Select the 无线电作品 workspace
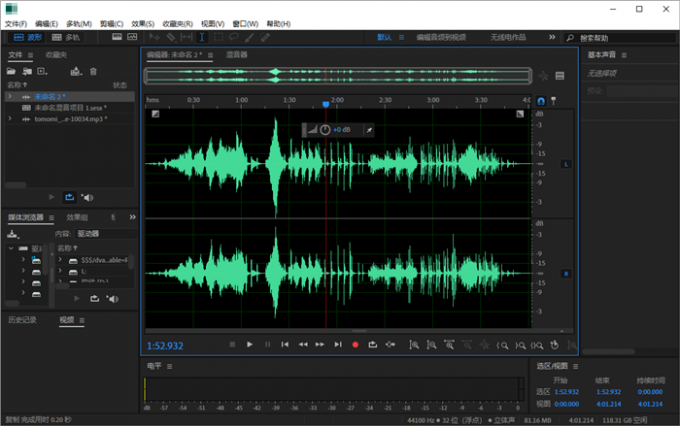The height and width of the screenshot is (426, 680). 508,37
